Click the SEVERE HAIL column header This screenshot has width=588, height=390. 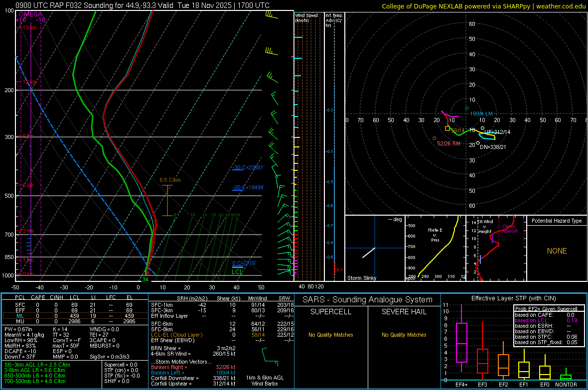tap(404, 312)
